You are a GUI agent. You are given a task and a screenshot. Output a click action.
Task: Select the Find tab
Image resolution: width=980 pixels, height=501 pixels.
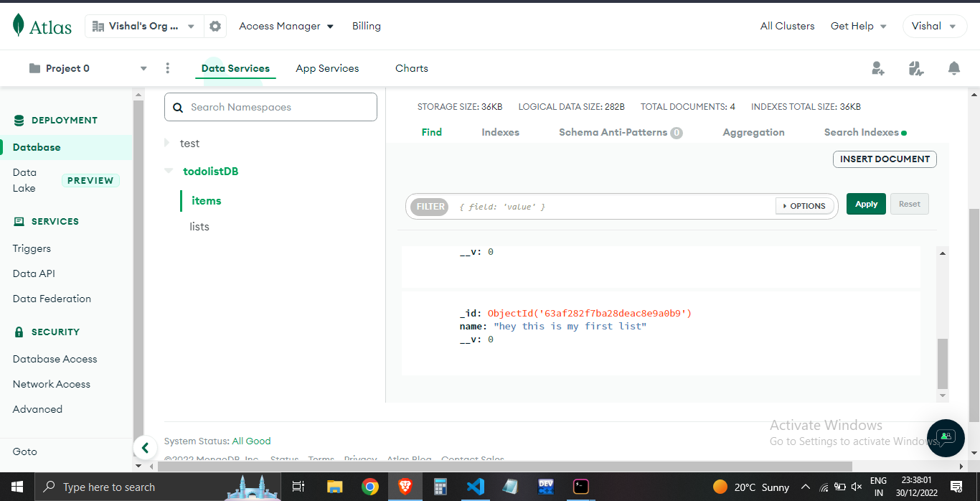432,132
